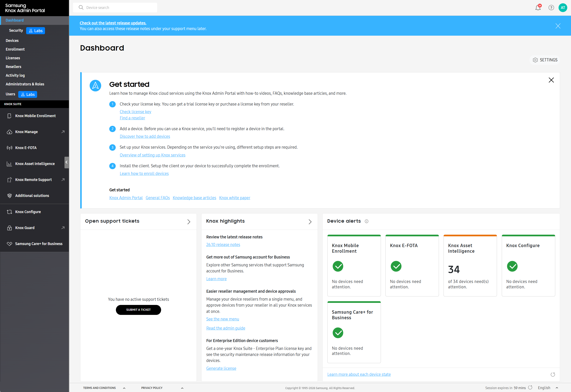Click the Knox Configure icon
The height and width of the screenshot is (392, 571).
[9, 212]
